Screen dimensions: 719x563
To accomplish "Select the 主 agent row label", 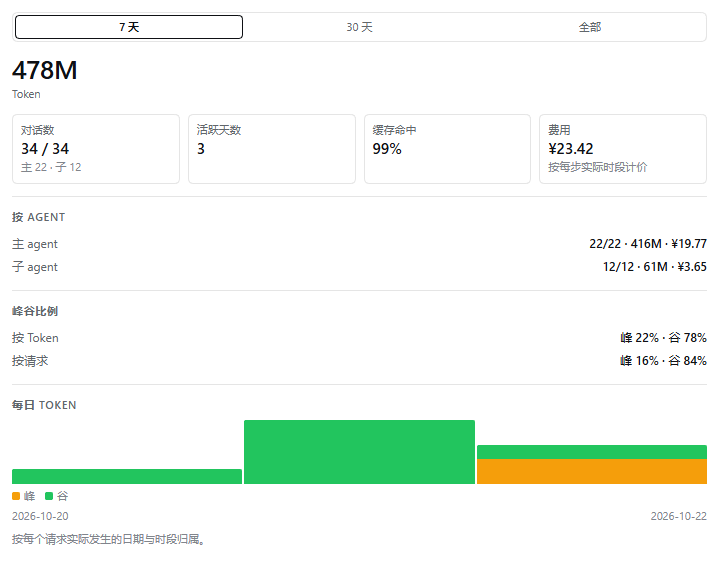I will [x=35, y=244].
